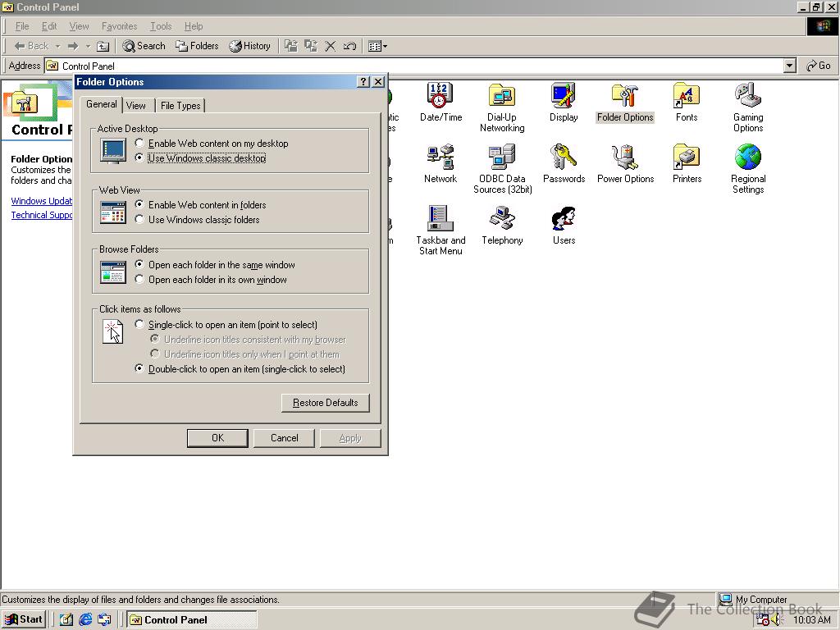
Task: Click the clock showing 10:03 AM
Action: (x=811, y=620)
